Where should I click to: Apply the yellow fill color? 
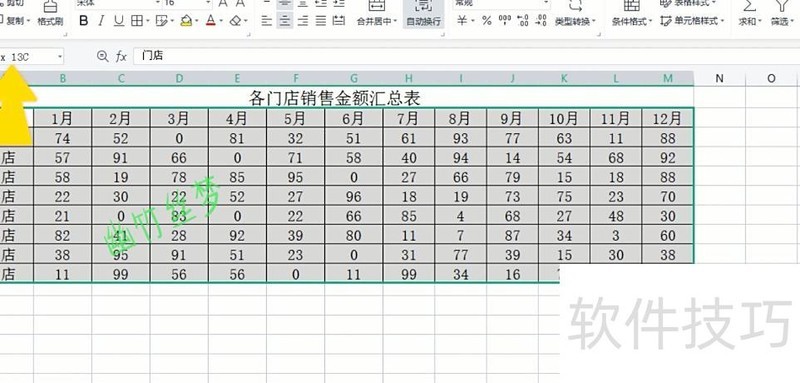point(186,21)
